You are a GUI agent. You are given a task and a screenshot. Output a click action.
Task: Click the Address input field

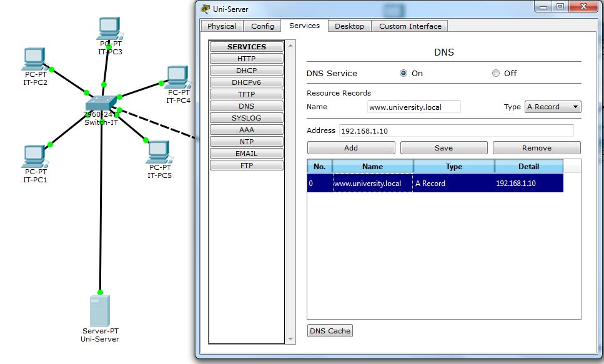tap(456, 130)
